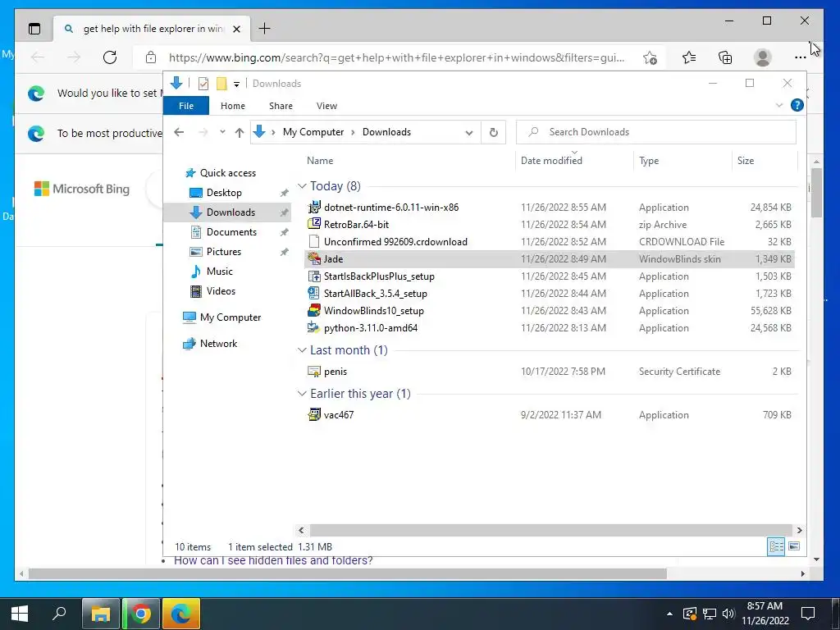The image size is (840, 630).
Task: Expand the ribbon chevron
Action: tap(779, 106)
